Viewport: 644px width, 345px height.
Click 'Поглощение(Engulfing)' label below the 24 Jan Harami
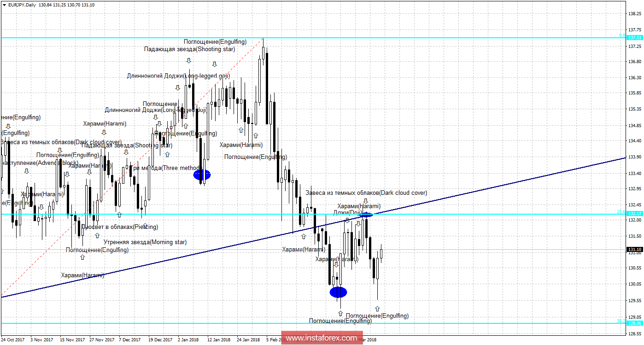click(x=256, y=157)
